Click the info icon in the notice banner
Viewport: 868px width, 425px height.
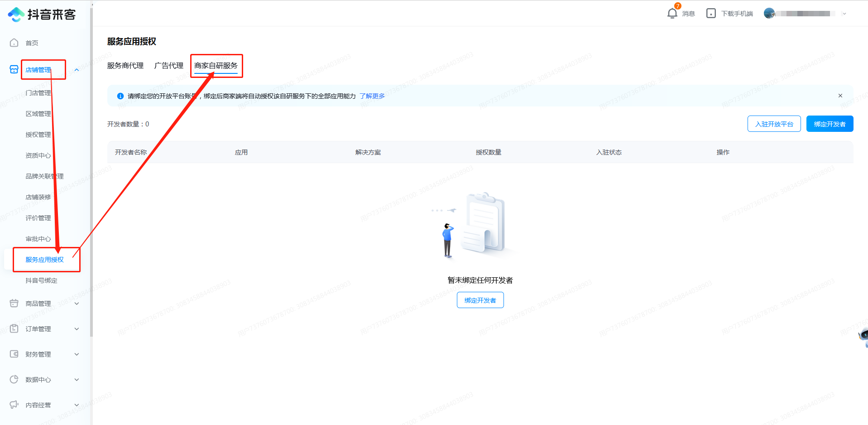point(120,96)
